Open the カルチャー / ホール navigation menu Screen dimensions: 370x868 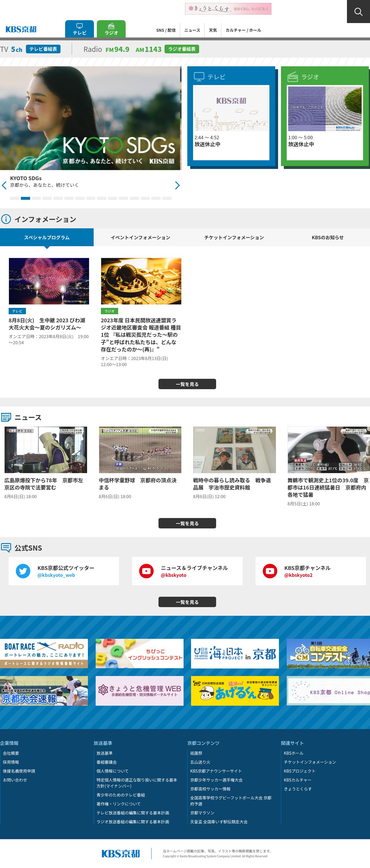(243, 30)
